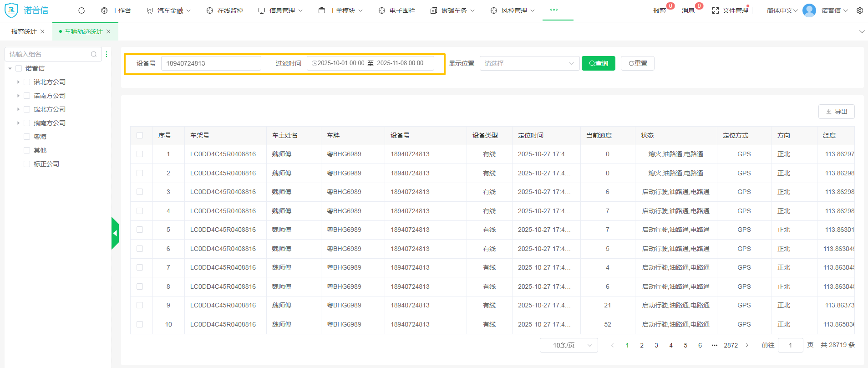This screenshot has height=368, width=868.
Task: Open the settings gear icon
Action: pyautogui.click(x=859, y=10)
